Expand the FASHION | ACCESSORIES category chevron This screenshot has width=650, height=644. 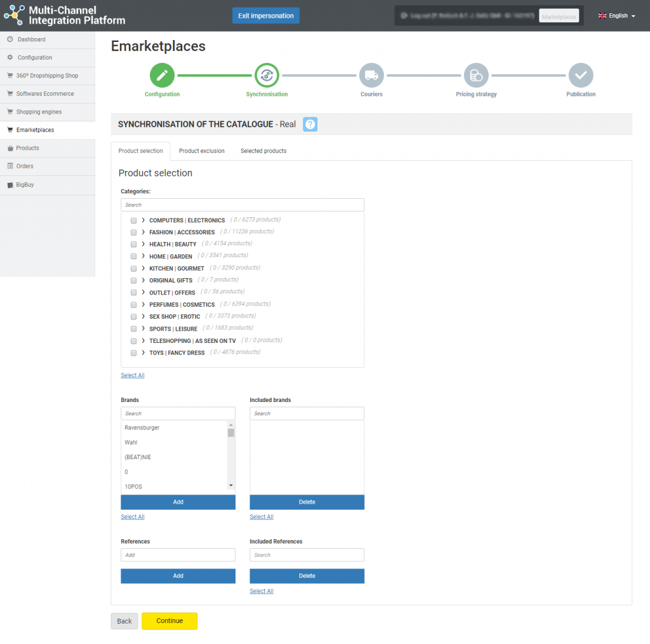(143, 232)
